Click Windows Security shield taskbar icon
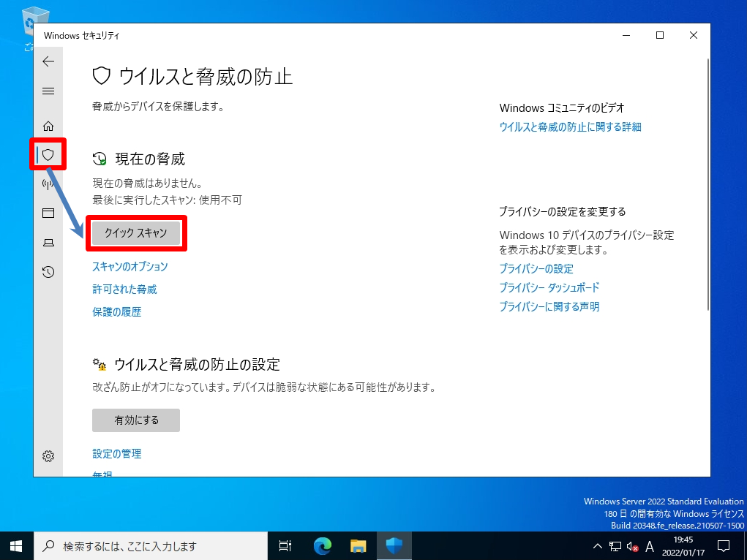The width and height of the screenshot is (747, 560). click(x=394, y=545)
